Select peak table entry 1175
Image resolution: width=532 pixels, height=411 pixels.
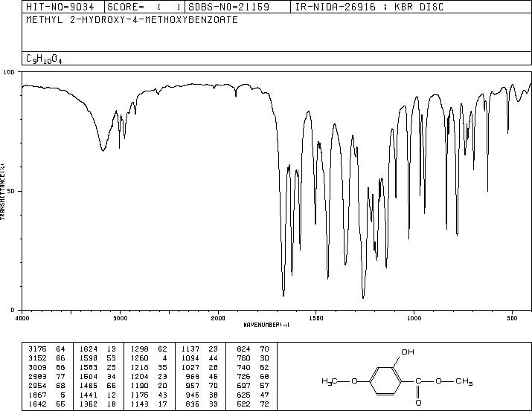[x=139, y=395]
